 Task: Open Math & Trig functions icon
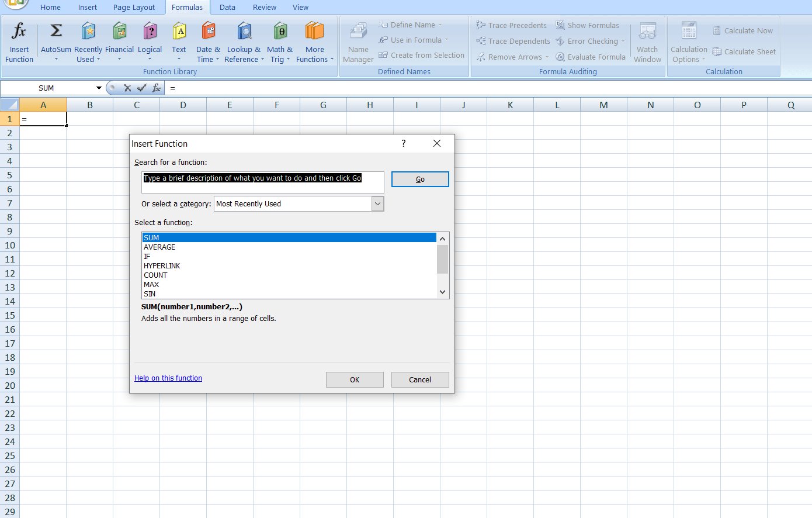(280, 31)
